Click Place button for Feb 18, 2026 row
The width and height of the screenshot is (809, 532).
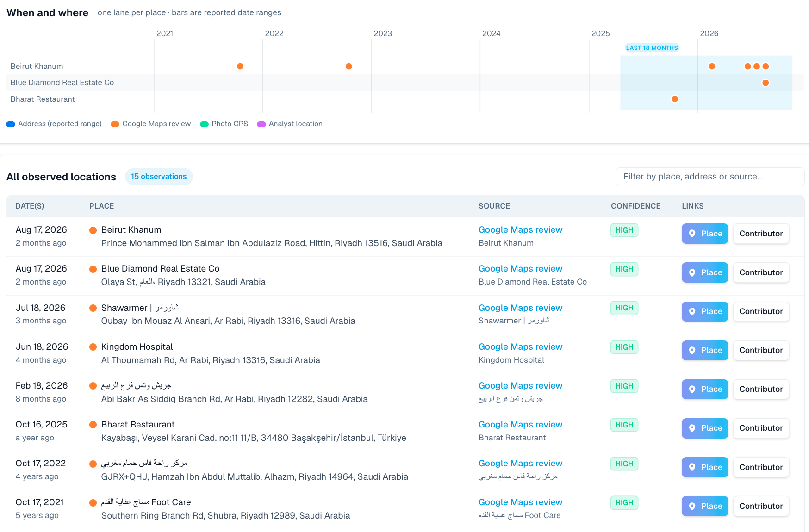click(705, 389)
